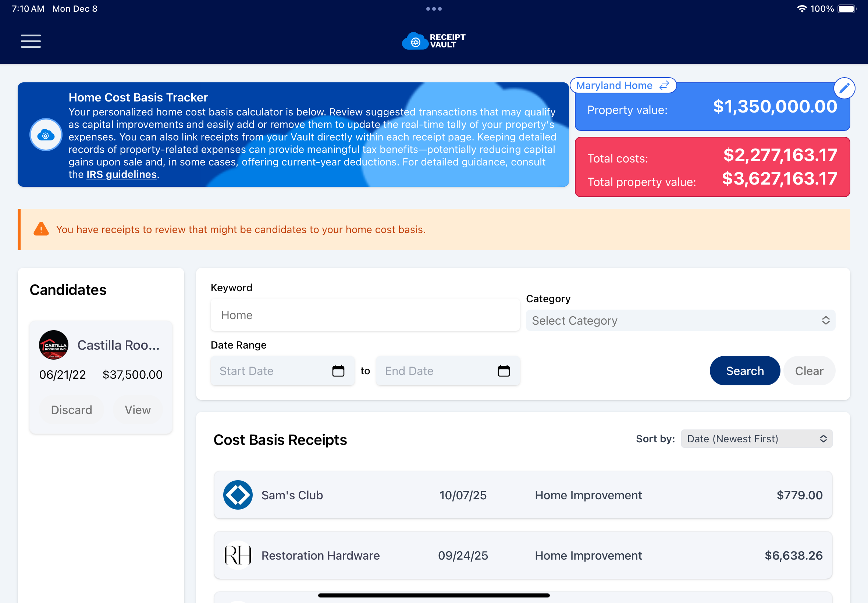Click the Receipt Vault cloud logo
The width and height of the screenshot is (868, 603).
point(415,41)
